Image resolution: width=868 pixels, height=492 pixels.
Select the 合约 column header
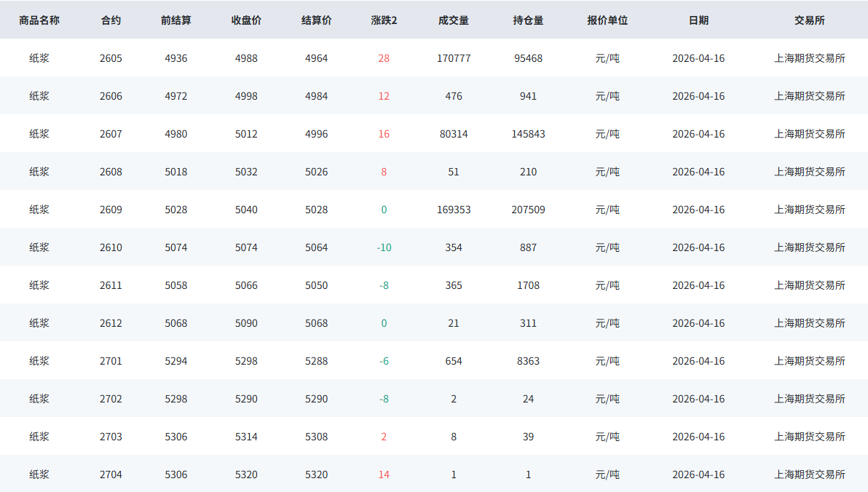click(111, 20)
